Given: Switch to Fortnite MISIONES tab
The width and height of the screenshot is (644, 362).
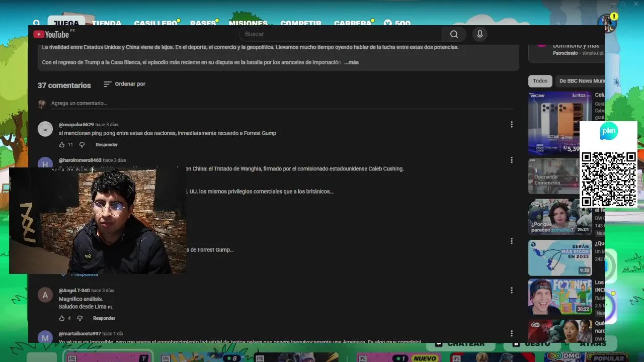Looking at the screenshot, I should click(248, 23).
